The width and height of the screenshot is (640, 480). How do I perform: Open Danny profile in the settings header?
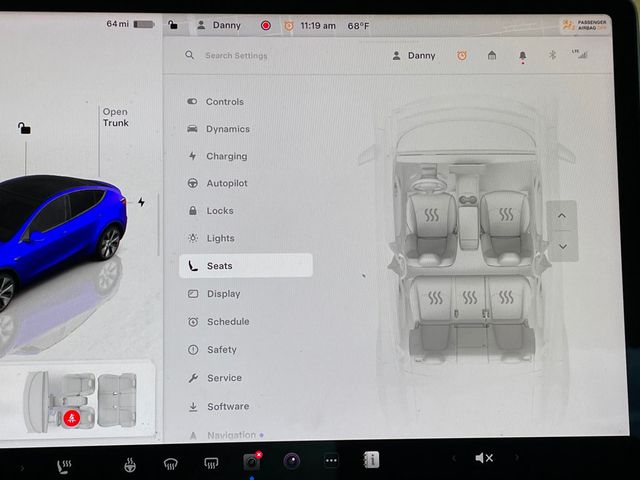pos(414,56)
